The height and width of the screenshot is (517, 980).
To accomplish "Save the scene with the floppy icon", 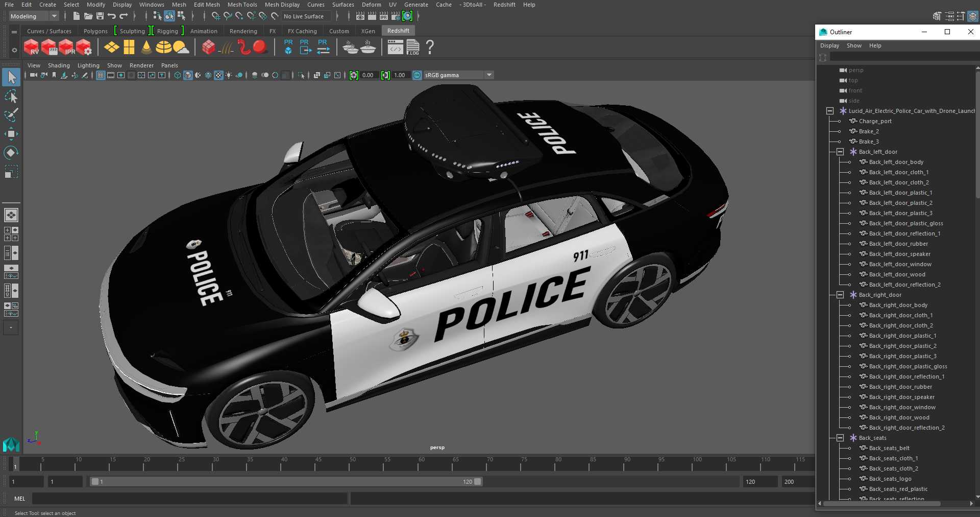I will [100, 16].
